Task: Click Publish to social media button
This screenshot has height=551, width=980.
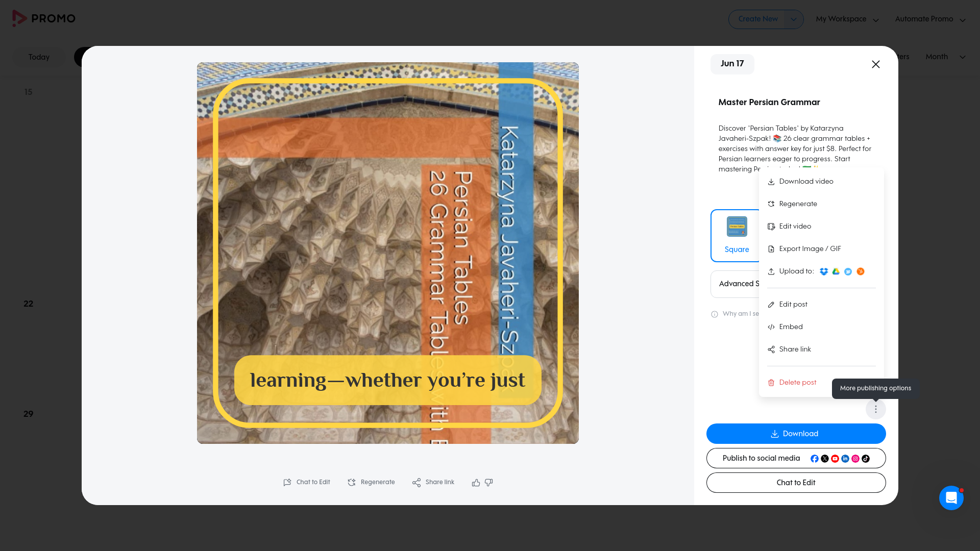Action: 796,458
